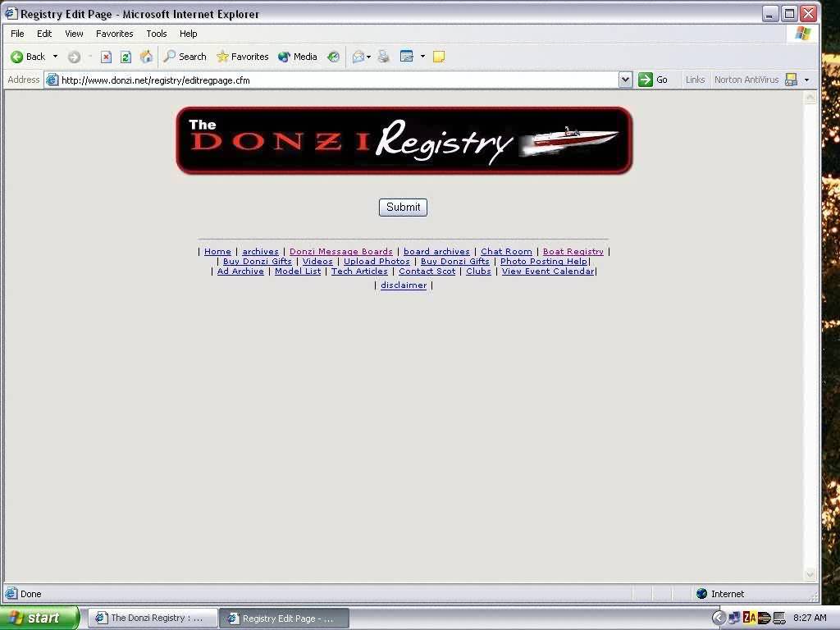The image size is (840, 630).
Task: Click the scrollbar down arrow
Action: [810, 574]
